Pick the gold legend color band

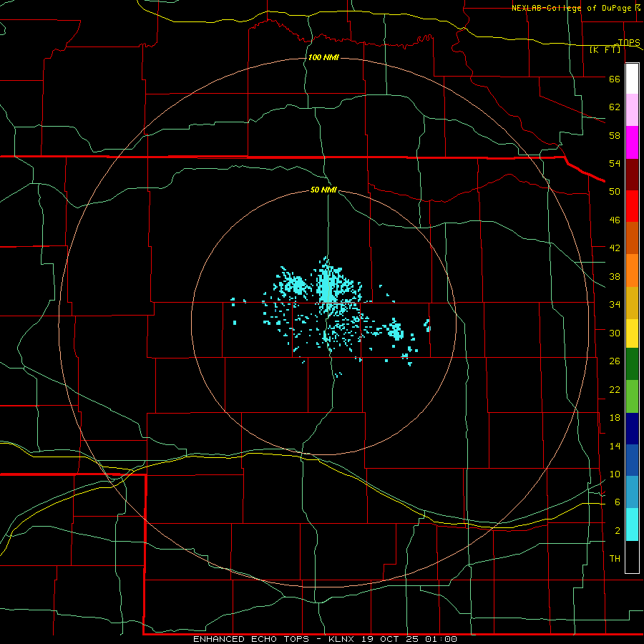click(x=632, y=303)
